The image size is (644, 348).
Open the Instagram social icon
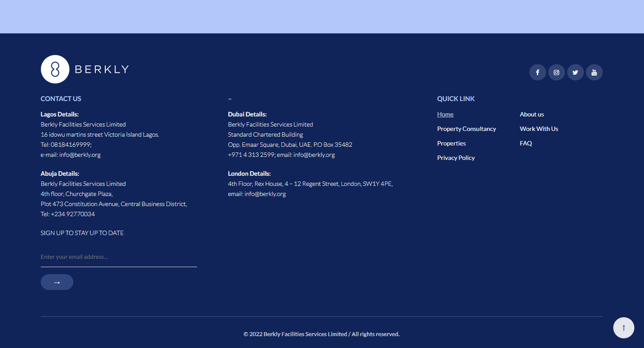(556, 72)
